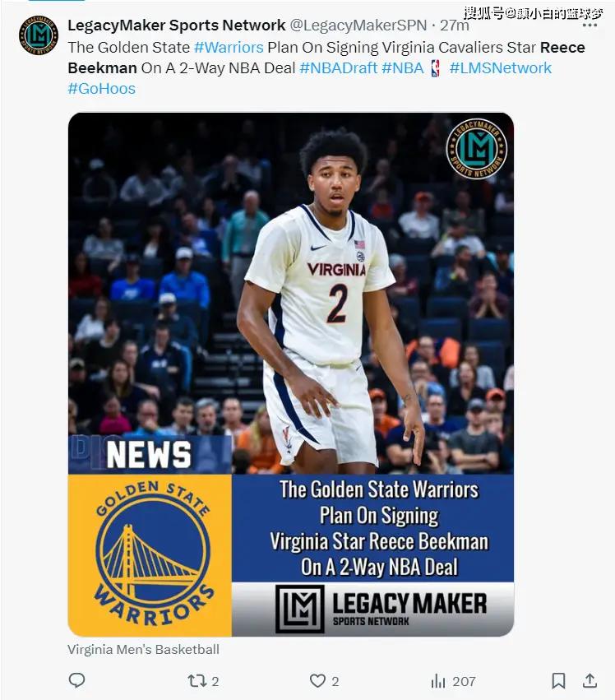The width and height of the screenshot is (615, 700).
Task: Retweet the post via arrows icon
Action: point(197,681)
